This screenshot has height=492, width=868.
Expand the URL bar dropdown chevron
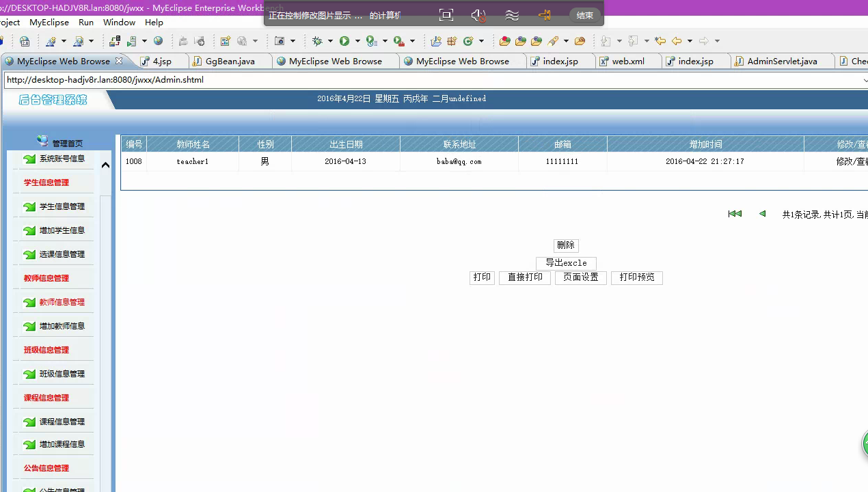pyautogui.click(x=864, y=79)
